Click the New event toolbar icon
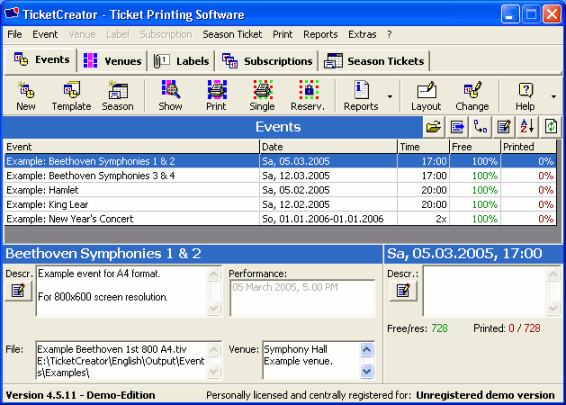Screen dimensions: 566x405 point(26,96)
